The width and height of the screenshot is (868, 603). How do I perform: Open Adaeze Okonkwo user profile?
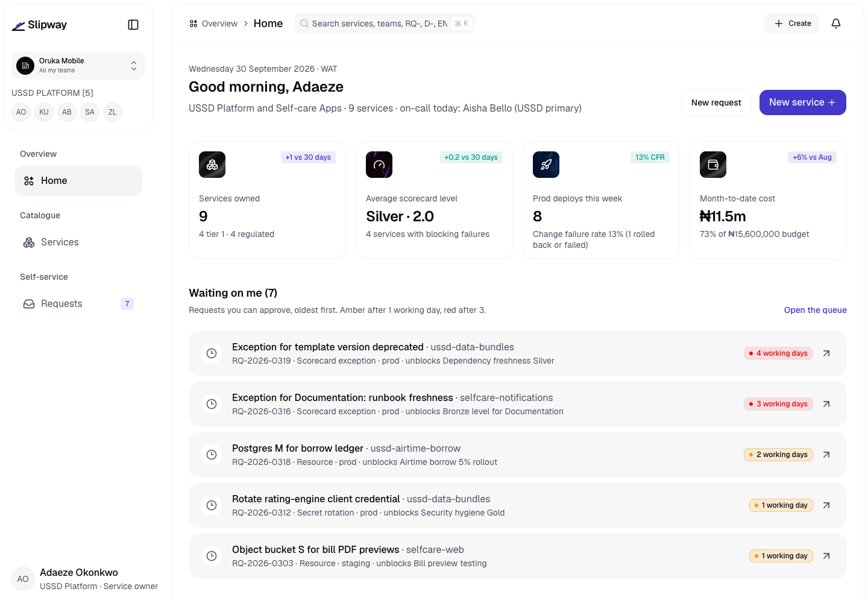[85, 579]
